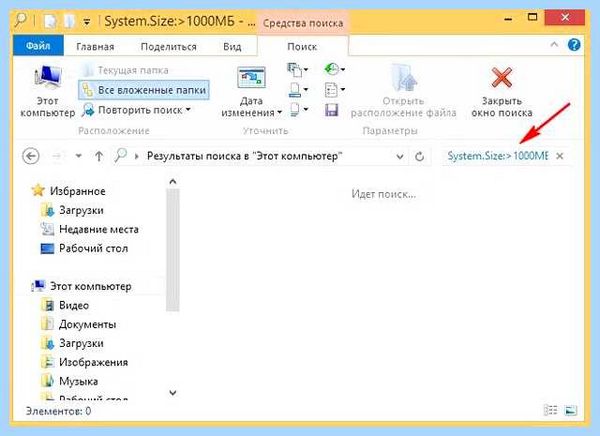Switch to the Главная ribbon tab

(95, 47)
